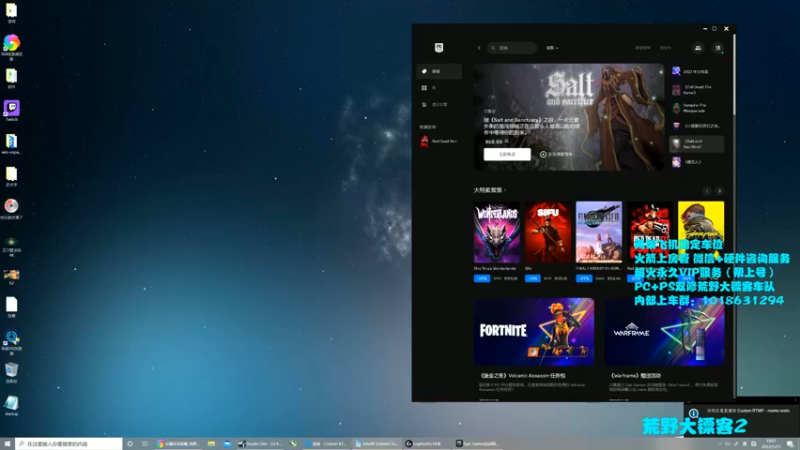Image resolution: width=800 pixels, height=450 pixels.
Task: Click the Warframe event title text
Action: (635, 376)
